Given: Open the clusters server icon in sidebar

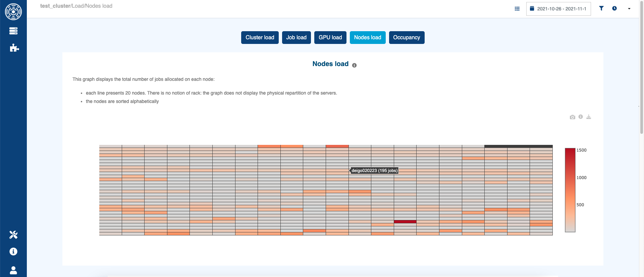Looking at the screenshot, I should (x=13, y=31).
